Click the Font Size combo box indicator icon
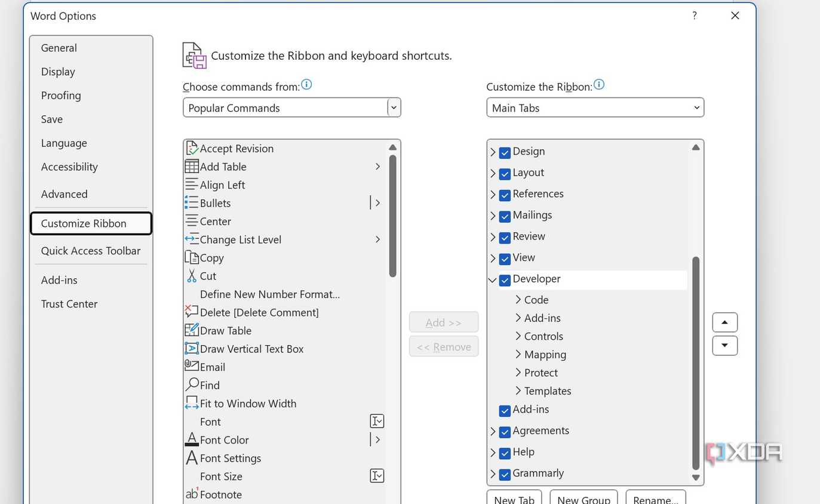 pyautogui.click(x=377, y=476)
